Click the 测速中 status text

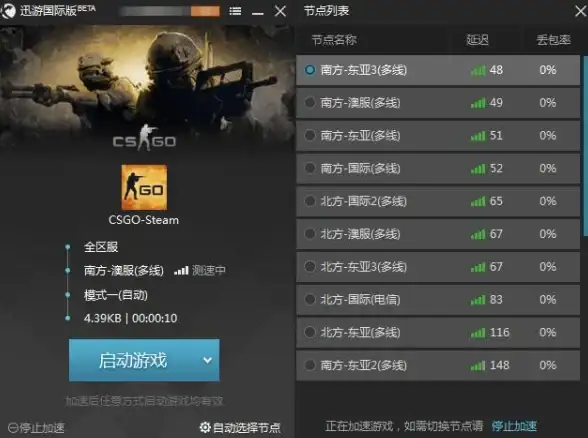tap(209, 270)
